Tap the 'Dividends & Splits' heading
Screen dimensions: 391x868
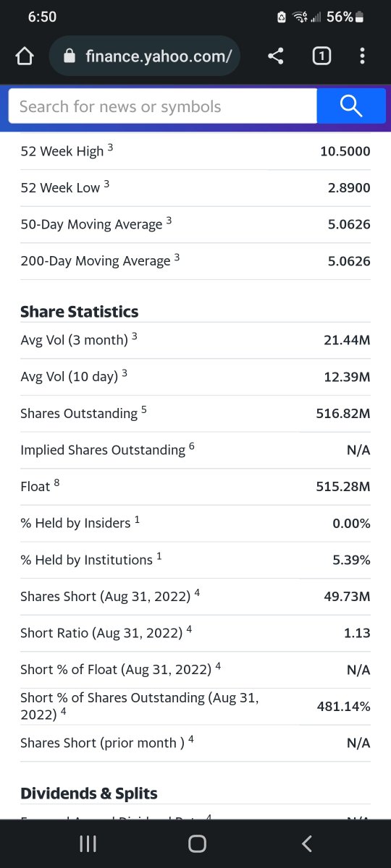coord(89,793)
